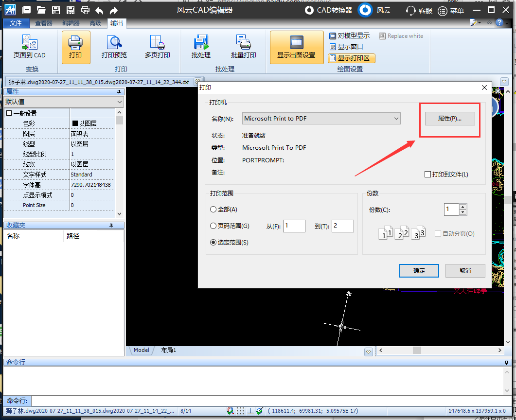Click the 字体高 value cell

tap(92, 185)
